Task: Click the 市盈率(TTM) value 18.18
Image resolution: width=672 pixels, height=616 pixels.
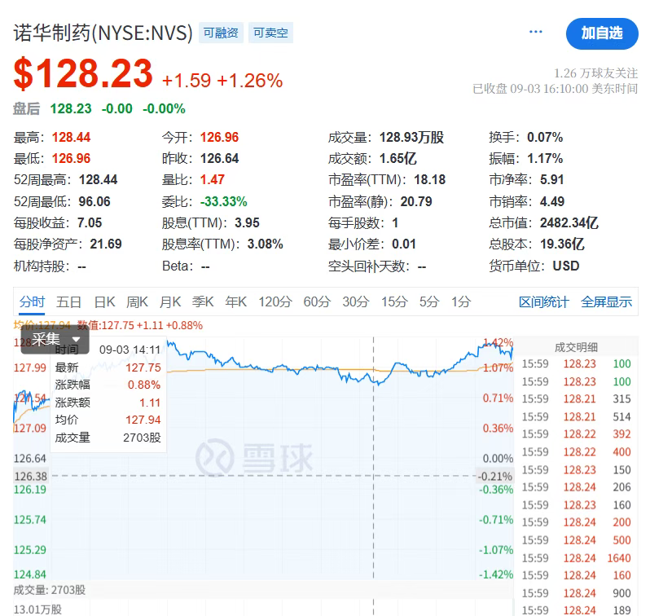Action: tap(429, 179)
